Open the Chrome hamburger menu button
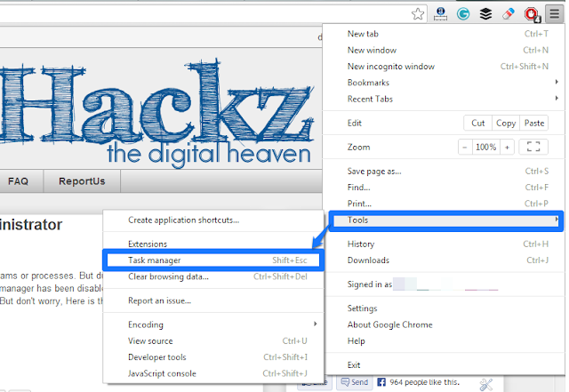 [x=554, y=14]
